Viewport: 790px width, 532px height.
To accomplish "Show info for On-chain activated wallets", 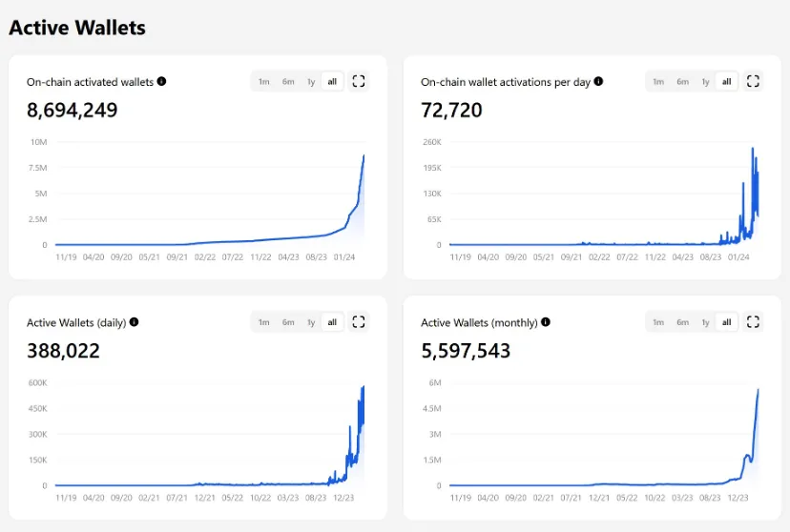I will tap(162, 82).
